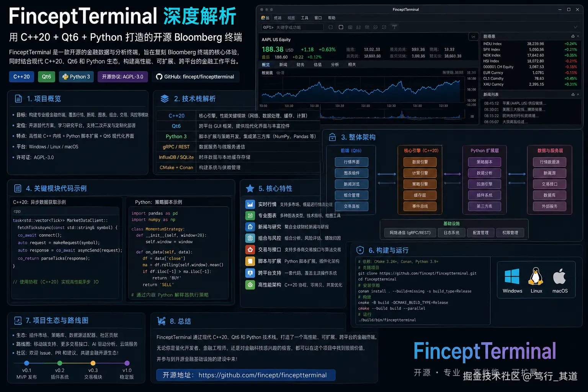Open the 开源地址 GitHub URL link
The image size is (588, 392).
click(x=263, y=375)
